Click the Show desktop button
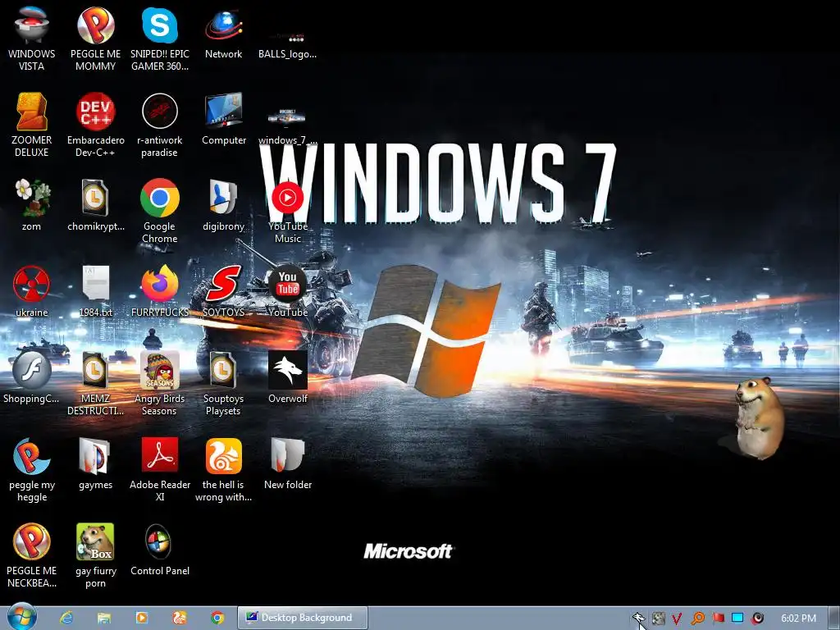 point(833,618)
